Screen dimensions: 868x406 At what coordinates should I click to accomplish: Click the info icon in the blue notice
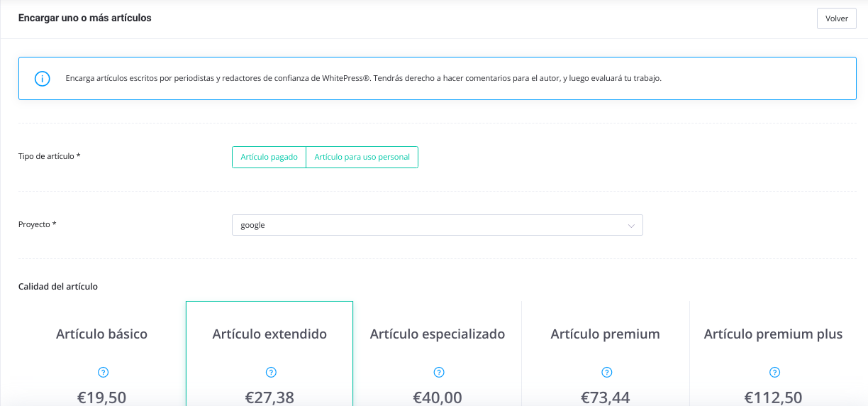(x=43, y=78)
